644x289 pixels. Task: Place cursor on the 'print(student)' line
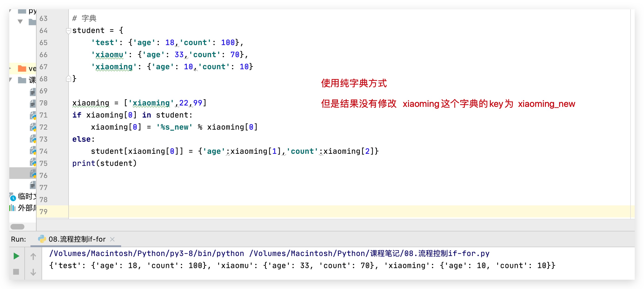click(x=104, y=163)
